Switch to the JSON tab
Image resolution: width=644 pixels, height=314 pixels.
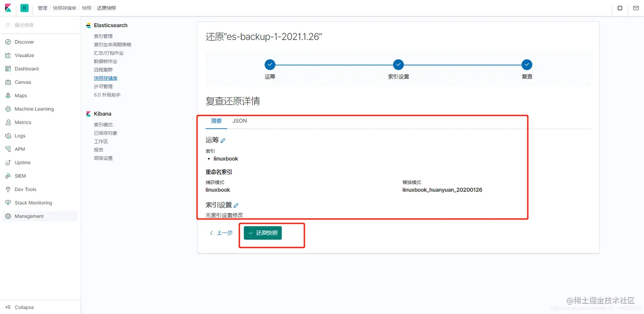click(240, 121)
